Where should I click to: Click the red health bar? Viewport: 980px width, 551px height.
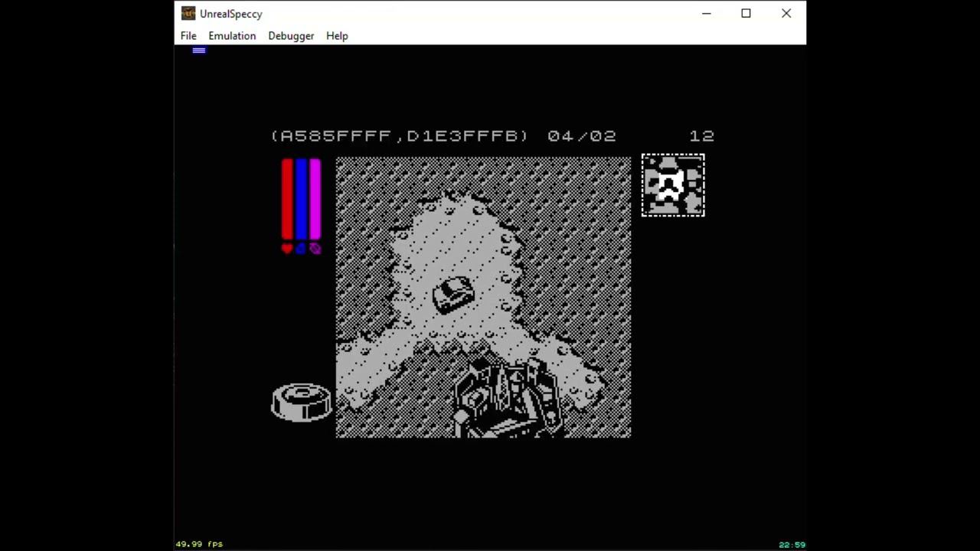click(x=287, y=199)
